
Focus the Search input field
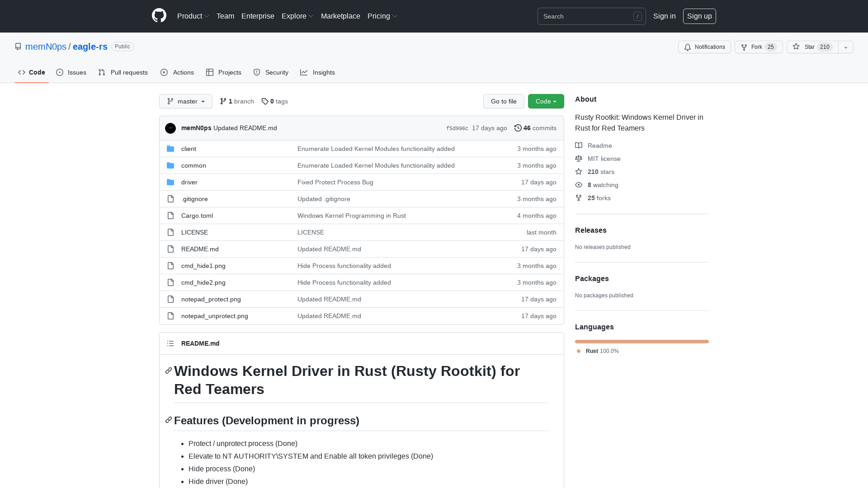coord(591,16)
